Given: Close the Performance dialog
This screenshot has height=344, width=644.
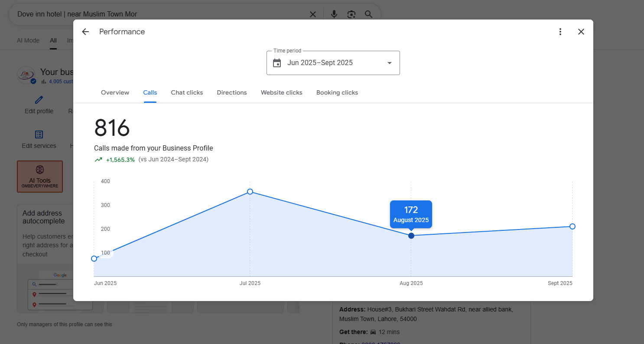Looking at the screenshot, I should coord(581,32).
